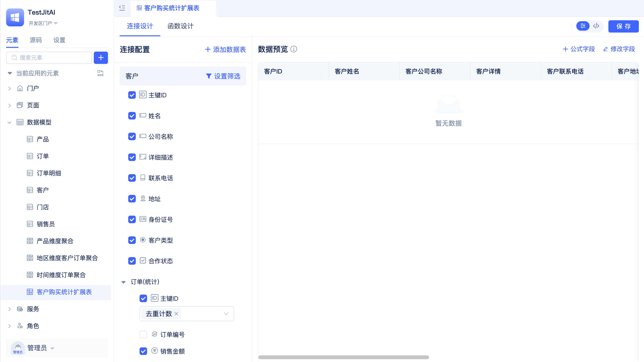Click 设置筛选 for 客户 table
This screenshot has width=644, height=362.
pos(223,76)
